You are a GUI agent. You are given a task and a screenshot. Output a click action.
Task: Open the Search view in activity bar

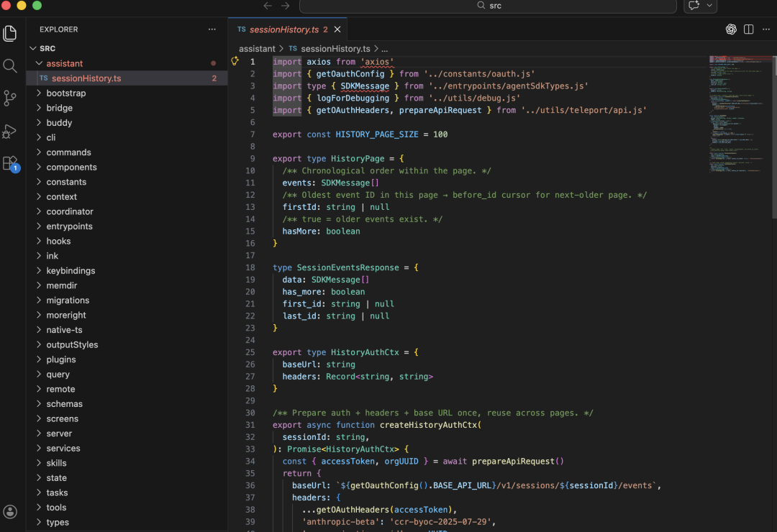point(10,65)
